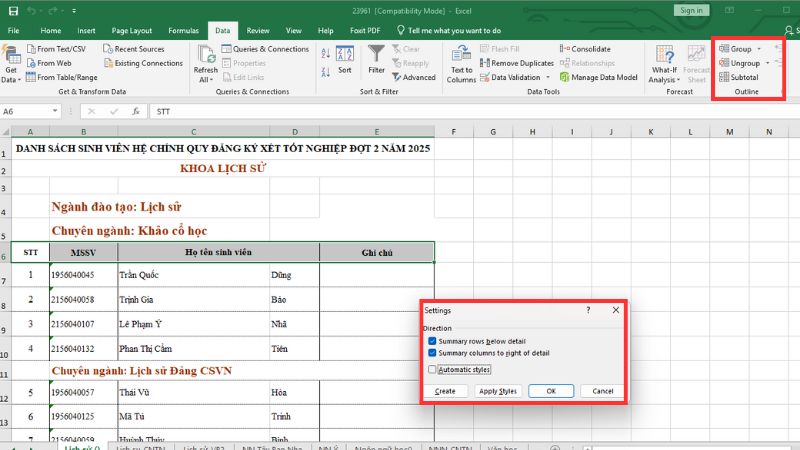The width and height of the screenshot is (800, 450).
Task: Click the Subtotal outline icon
Action: pos(724,77)
